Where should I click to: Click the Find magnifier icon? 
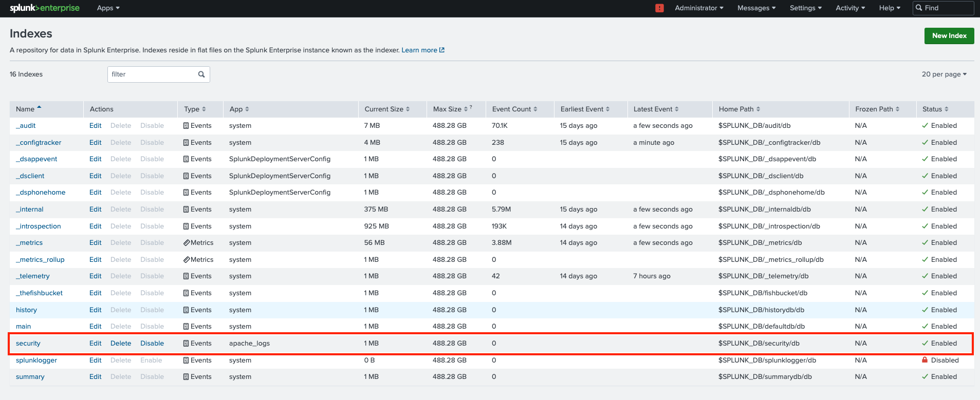919,8
